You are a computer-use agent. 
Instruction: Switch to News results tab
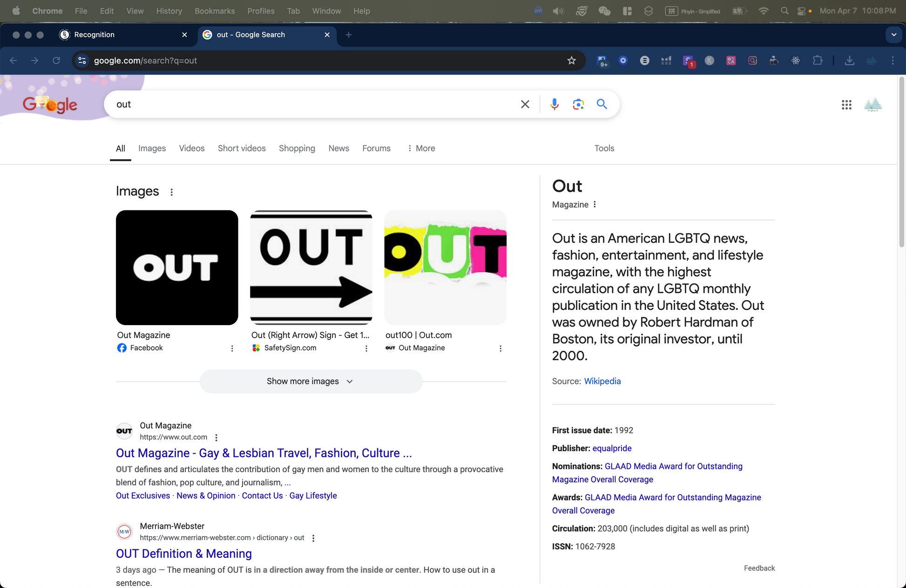click(338, 148)
